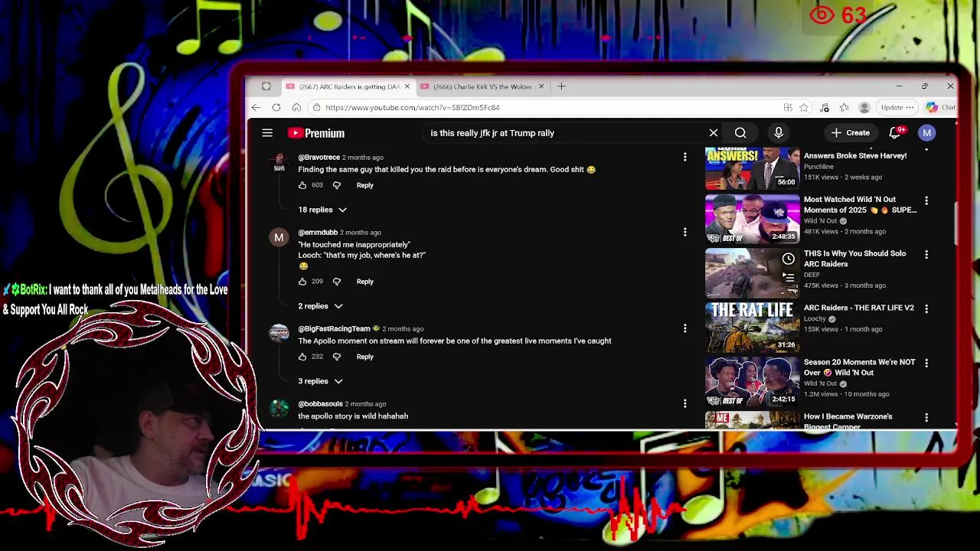Screen dimensions: 980x551
Task: Open the @bobbasouls channel link
Action: (320, 404)
